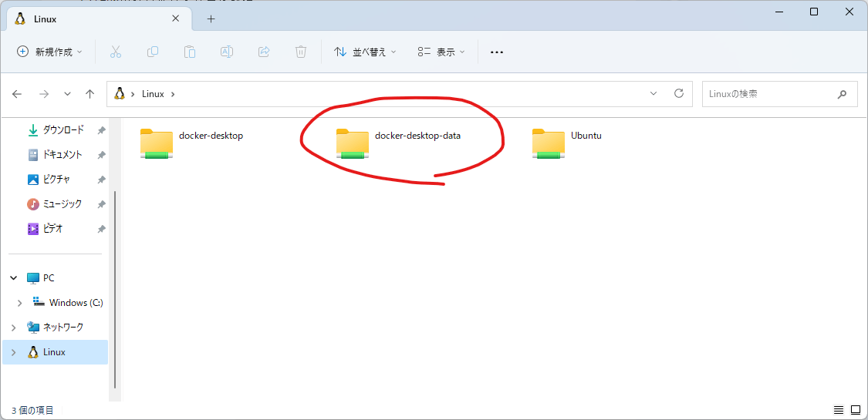Image resolution: width=868 pixels, height=420 pixels.
Task: Unpin ドキュメント using its pin icon
Action: click(101, 156)
